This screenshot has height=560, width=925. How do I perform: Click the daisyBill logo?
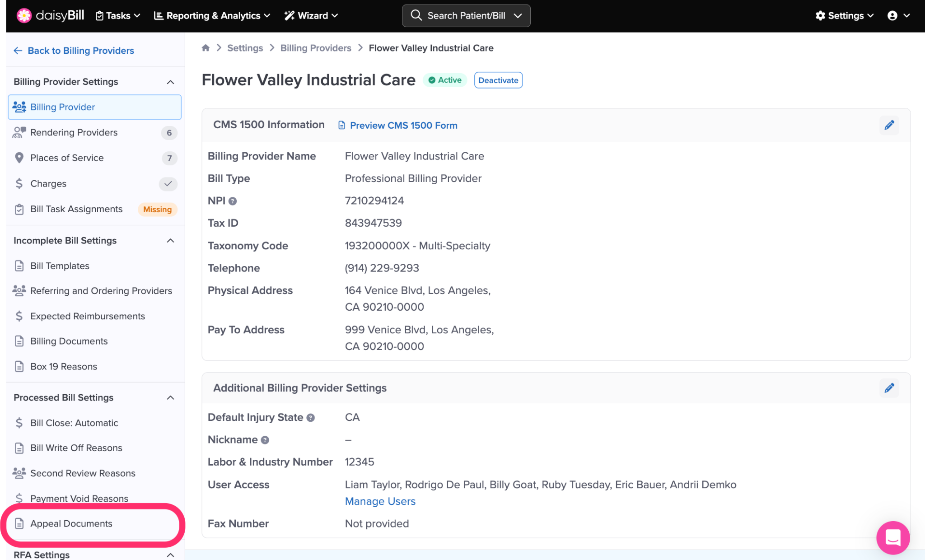[x=51, y=15]
